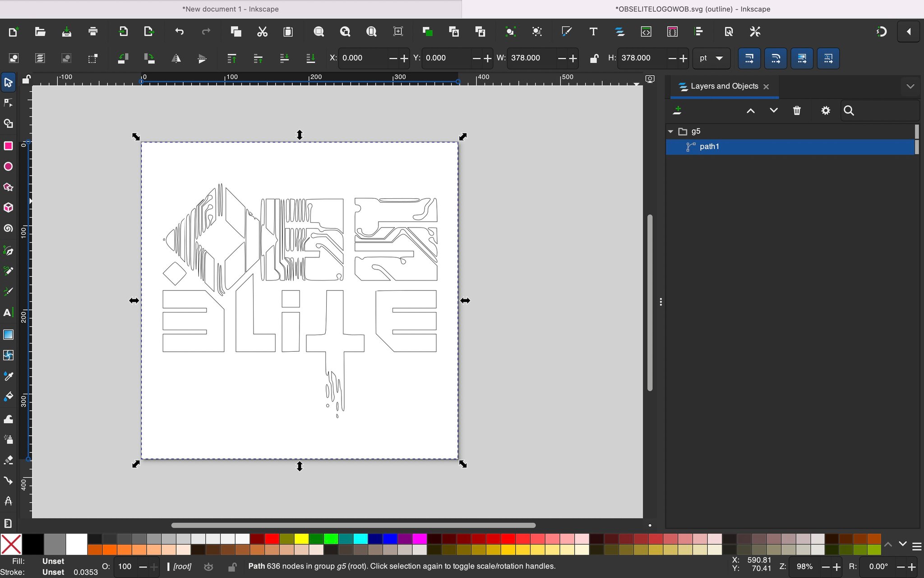Increment the X position value

pyautogui.click(x=404, y=58)
